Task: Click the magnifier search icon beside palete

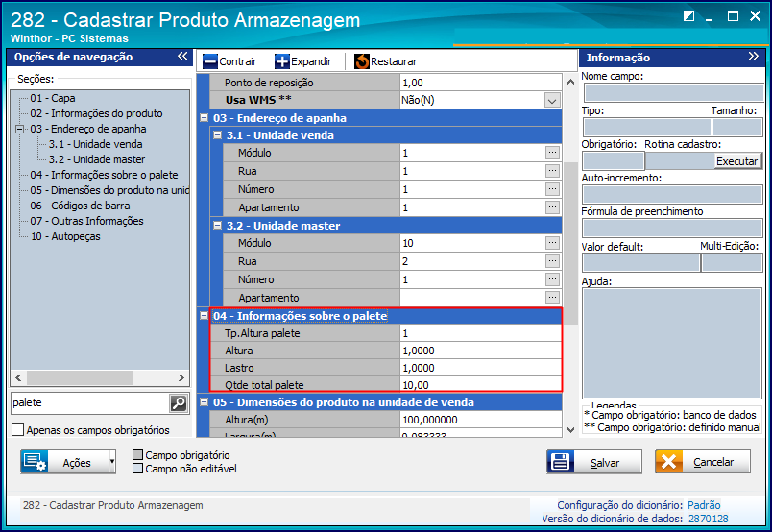Action: click(179, 403)
